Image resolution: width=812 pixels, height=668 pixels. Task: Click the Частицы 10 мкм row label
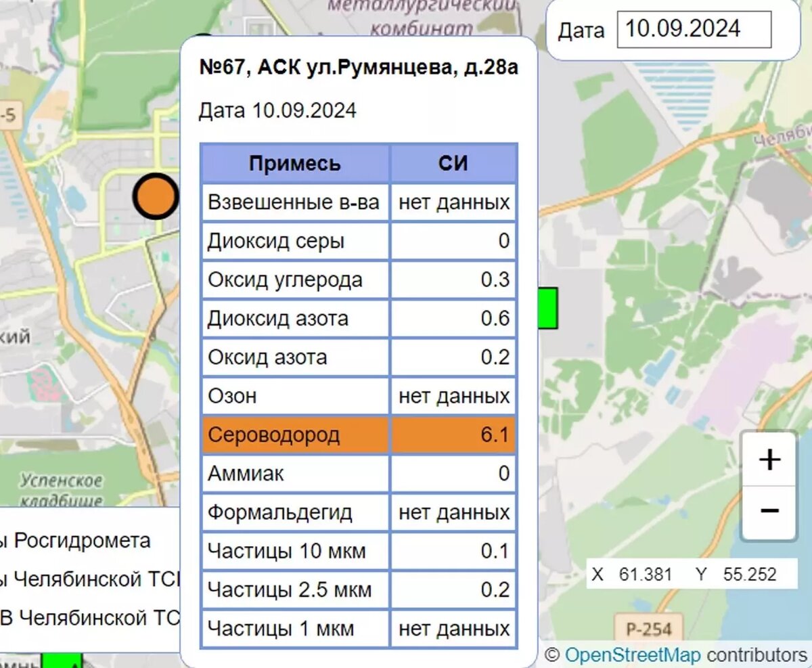click(287, 551)
